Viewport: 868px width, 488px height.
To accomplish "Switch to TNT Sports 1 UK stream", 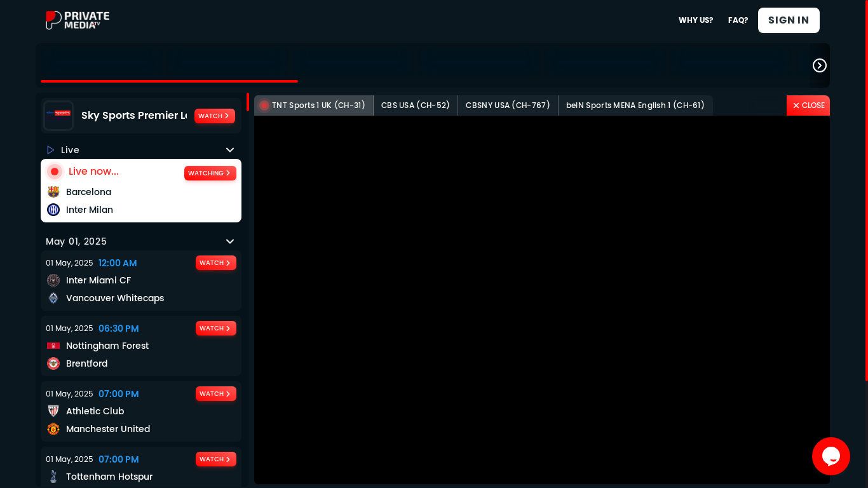I will [x=314, y=105].
